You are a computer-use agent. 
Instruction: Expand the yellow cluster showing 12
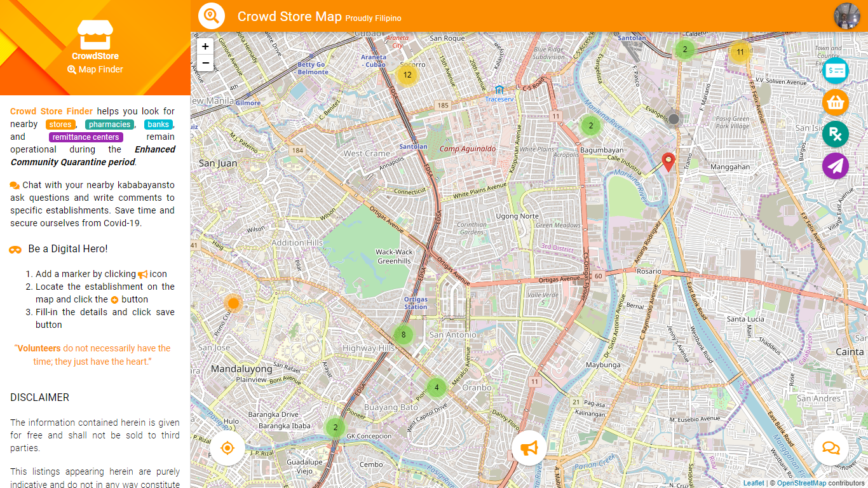[x=407, y=75]
